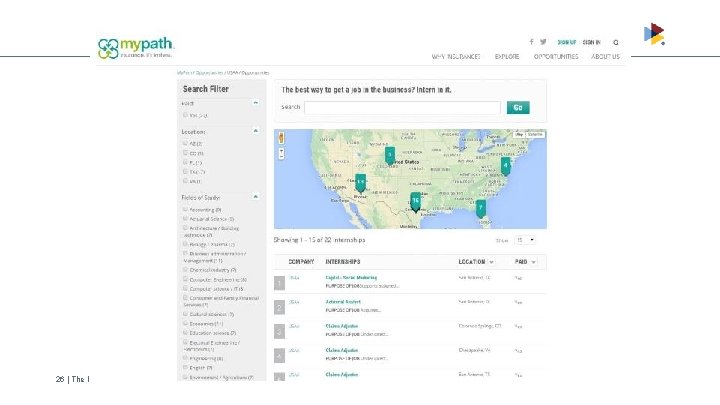
Task: Click the map pin over Colorado
Action: 389,156
